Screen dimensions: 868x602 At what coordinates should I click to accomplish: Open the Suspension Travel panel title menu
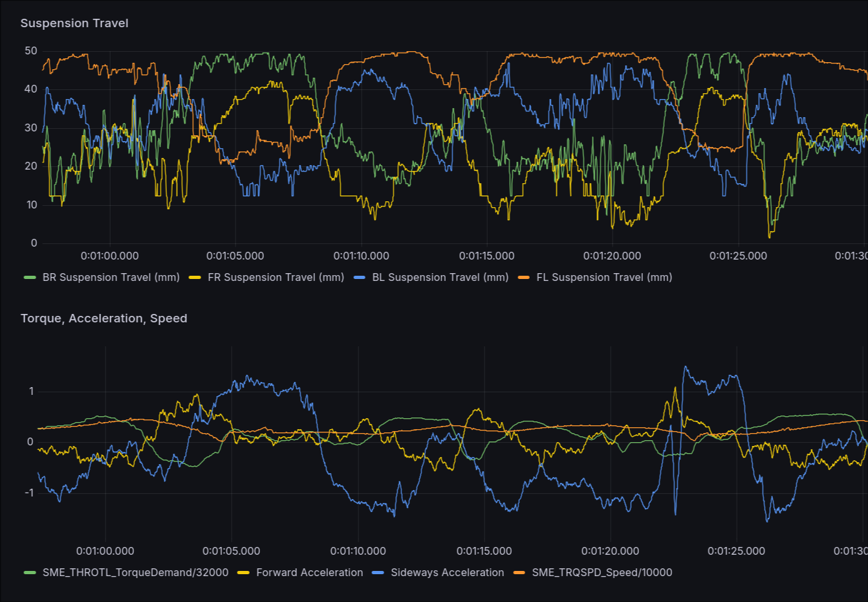coord(74,23)
